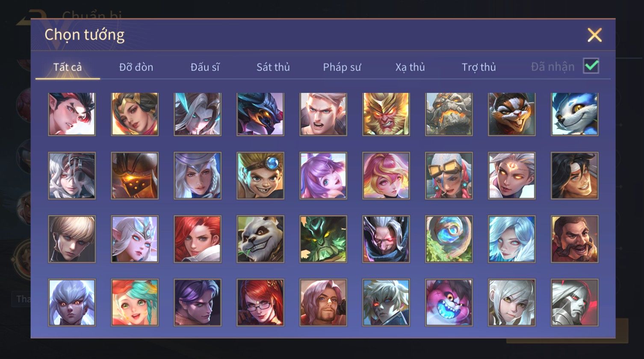Choose the teal-haired girl with flower hero
Image resolution: width=644 pixels, height=359 pixels.
[135, 303]
